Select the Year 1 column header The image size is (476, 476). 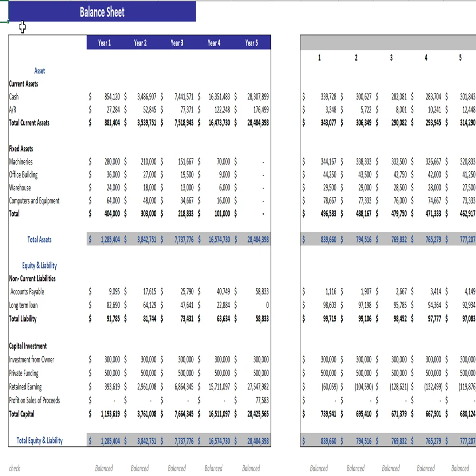pos(104,43)
